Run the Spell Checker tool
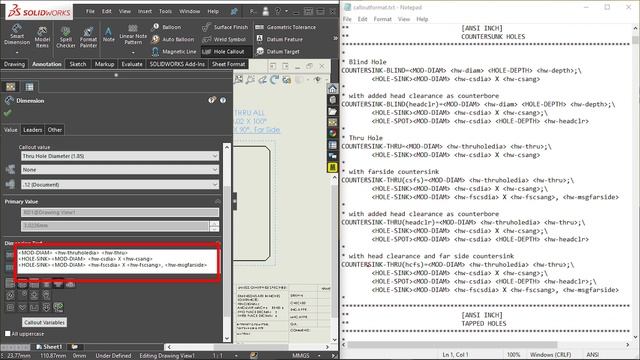 pos(66,37)
